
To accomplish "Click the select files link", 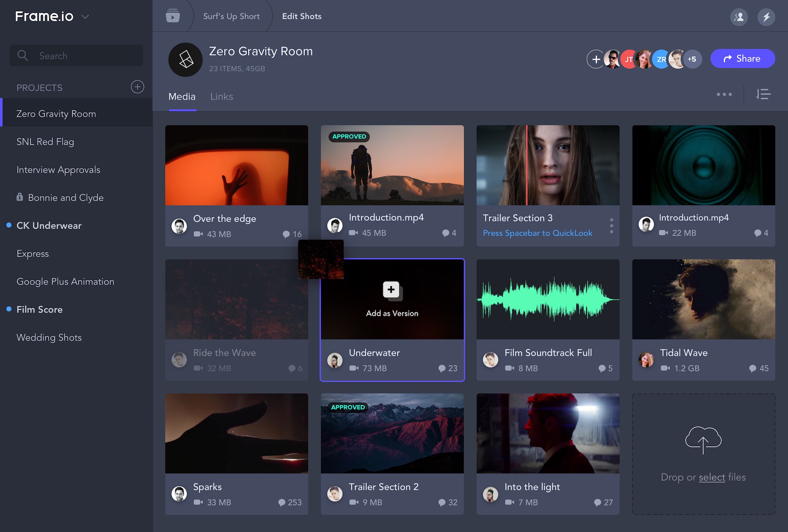I will [712, 477].
